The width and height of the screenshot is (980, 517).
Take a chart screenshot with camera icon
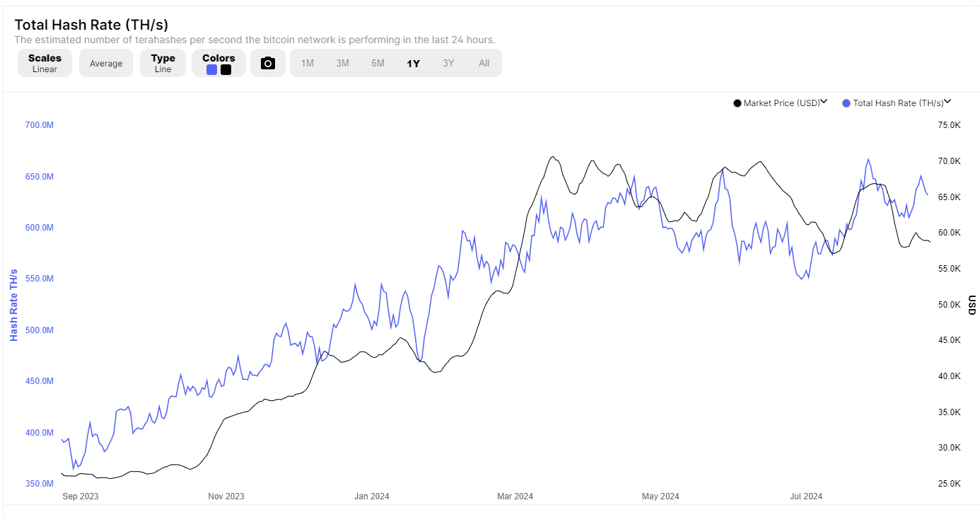[268, 63]
